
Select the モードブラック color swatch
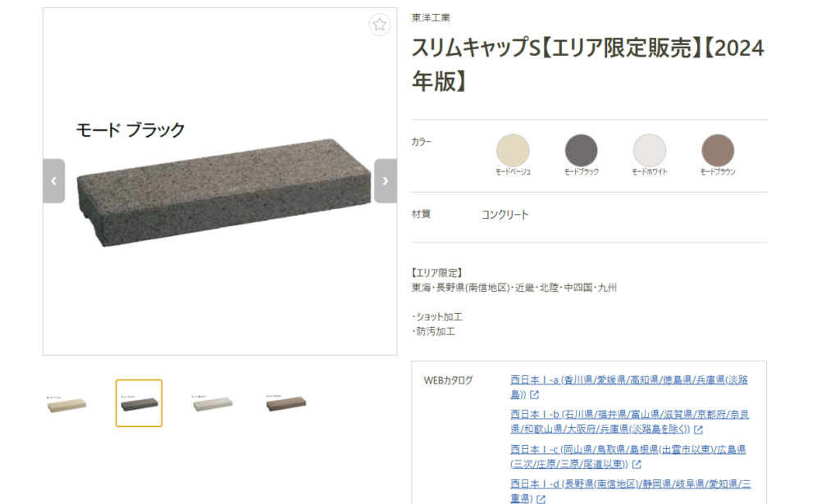[x=581, y=150]
